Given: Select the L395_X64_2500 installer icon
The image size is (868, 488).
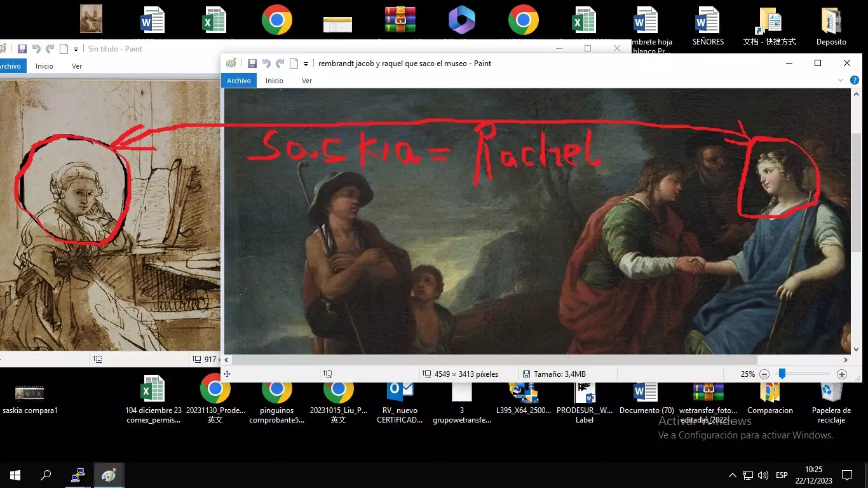Looking at the screenshot, I should (x=524, y=399).
